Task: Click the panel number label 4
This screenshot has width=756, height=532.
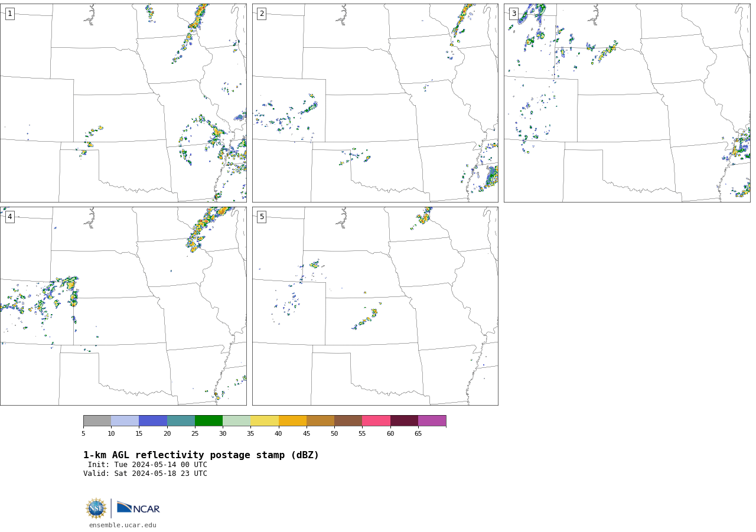Action: pyautogui.click(x=9, y=217)
